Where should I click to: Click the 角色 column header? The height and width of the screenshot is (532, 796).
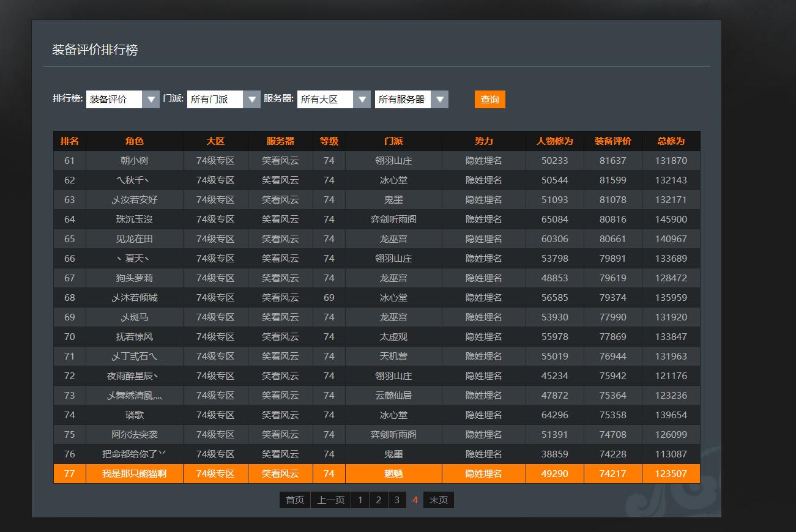point(135,141)
